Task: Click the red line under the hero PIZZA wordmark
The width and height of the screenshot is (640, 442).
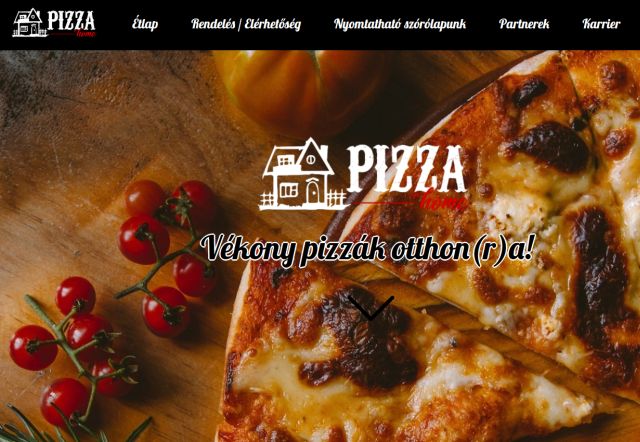Action: [x=384, y=202]
